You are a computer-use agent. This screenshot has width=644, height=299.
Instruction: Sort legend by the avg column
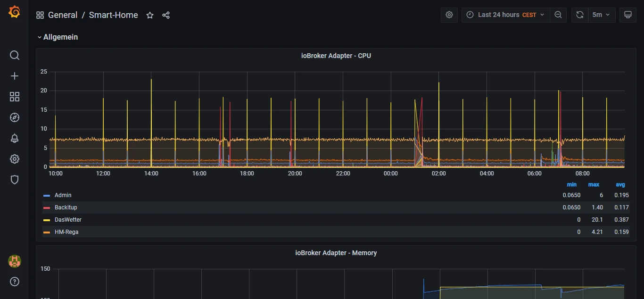[x=620, y=184]
